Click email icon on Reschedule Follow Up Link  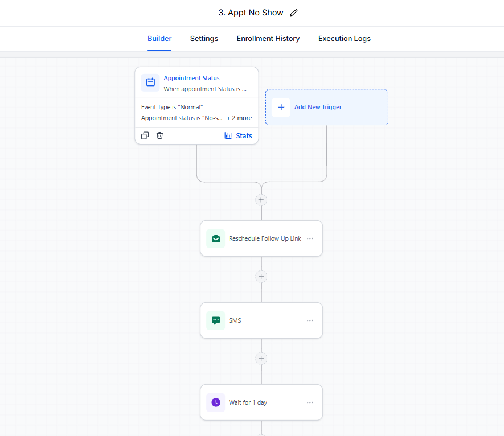coord(216,238)
